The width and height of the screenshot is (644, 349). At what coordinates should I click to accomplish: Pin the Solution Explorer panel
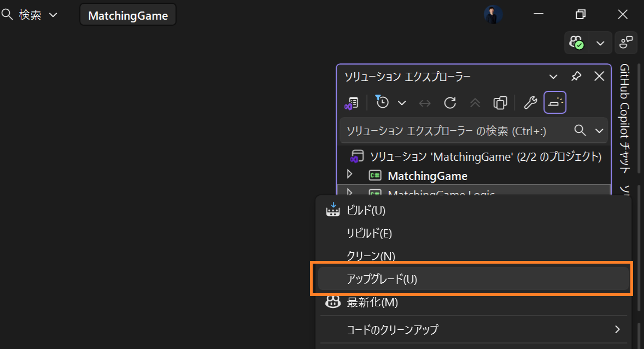(576, 76)
